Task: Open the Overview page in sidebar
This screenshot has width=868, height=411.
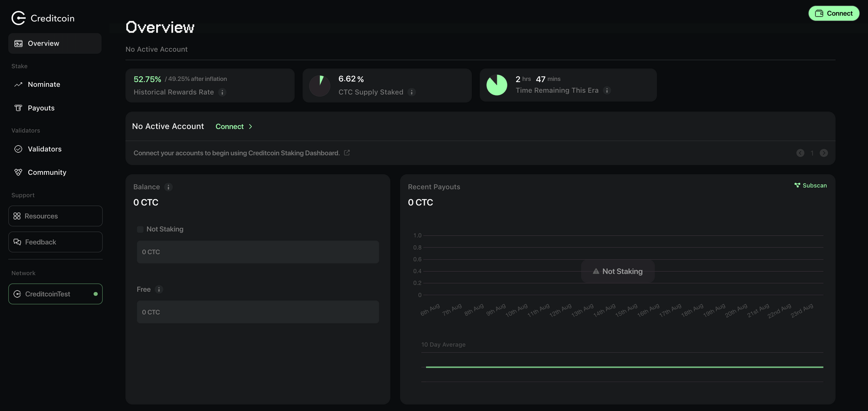Action: tap(55, 43)
